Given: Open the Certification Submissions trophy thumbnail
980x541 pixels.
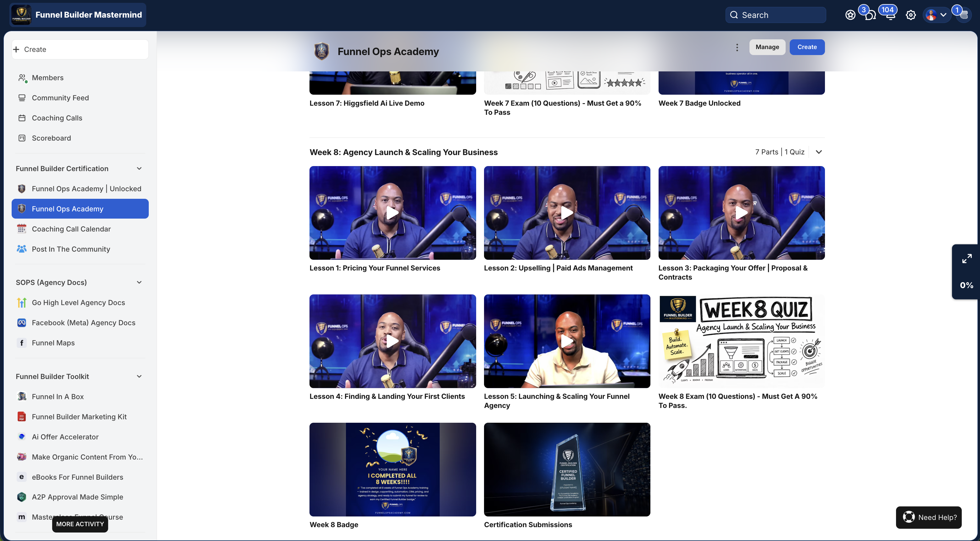Looking at the screenshot, I should [567, 470].
